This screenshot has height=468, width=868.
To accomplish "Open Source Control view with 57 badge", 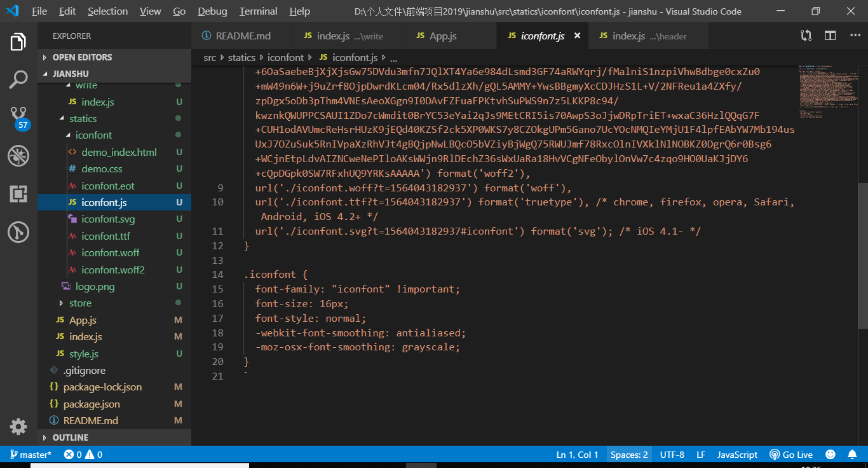I will (x=19, y=118).
